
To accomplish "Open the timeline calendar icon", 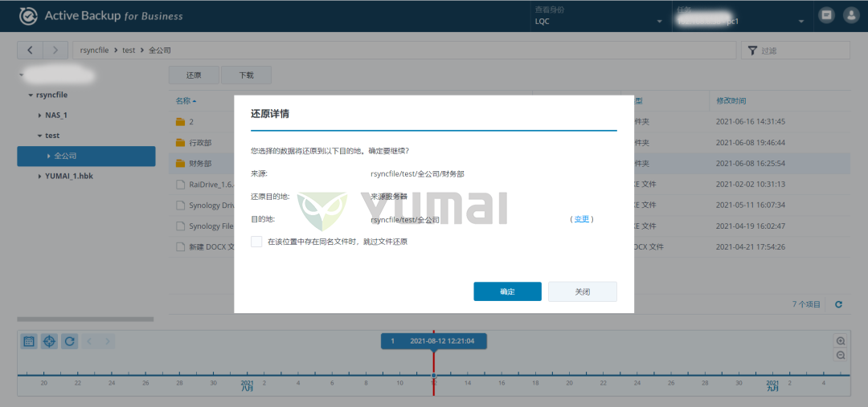I will click(29, 341).
